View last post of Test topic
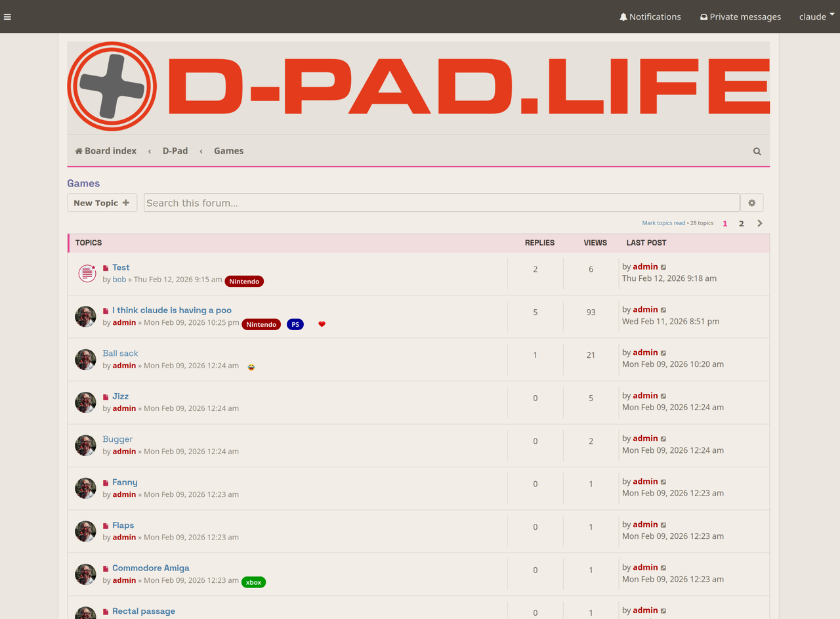This screenshot has width=840, height=619. click(x=663, y=267)
